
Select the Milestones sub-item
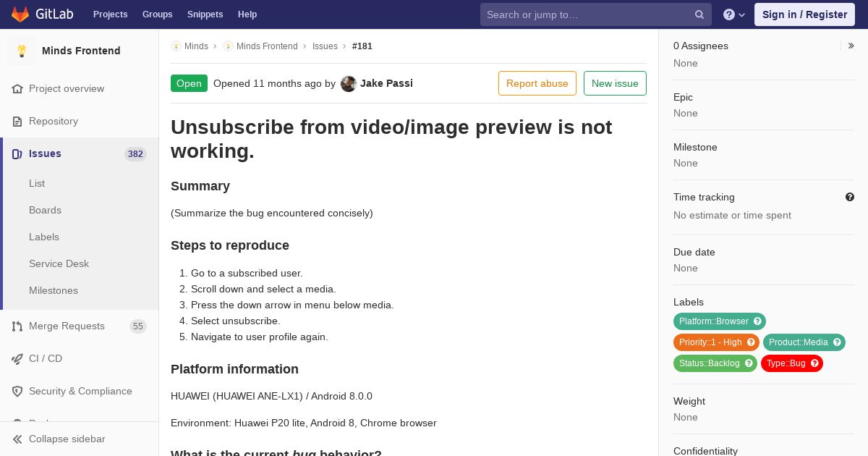[x=54, y=291]
